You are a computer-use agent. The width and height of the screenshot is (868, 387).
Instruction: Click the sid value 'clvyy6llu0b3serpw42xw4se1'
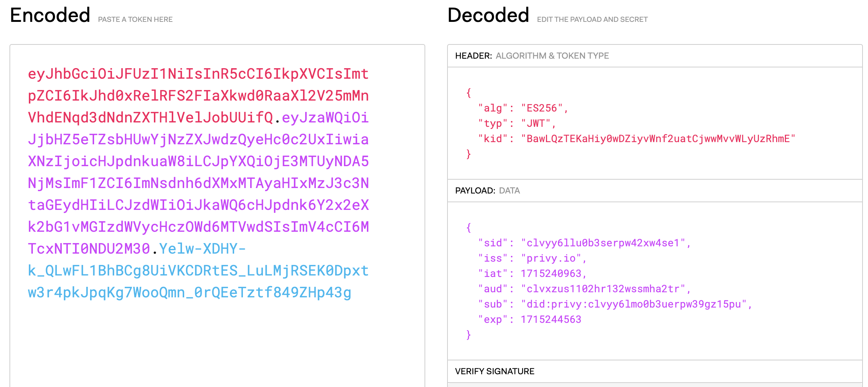pos(603,243)
